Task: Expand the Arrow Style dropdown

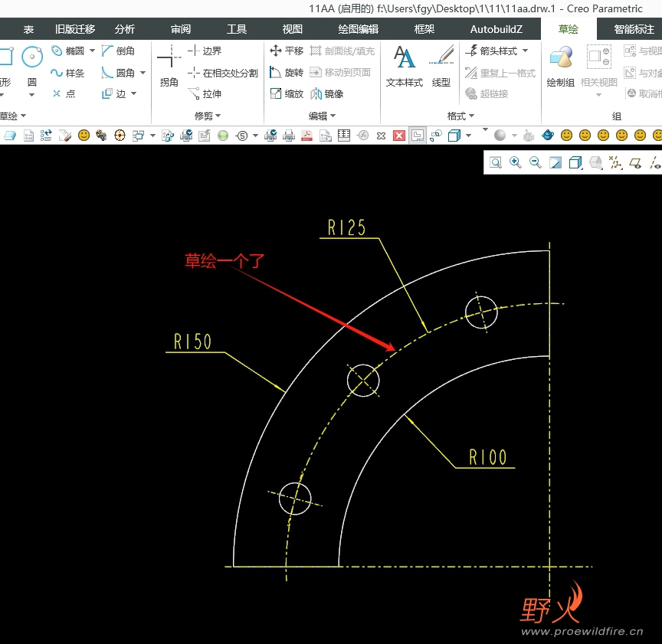Action: click(x=525, y=51)
